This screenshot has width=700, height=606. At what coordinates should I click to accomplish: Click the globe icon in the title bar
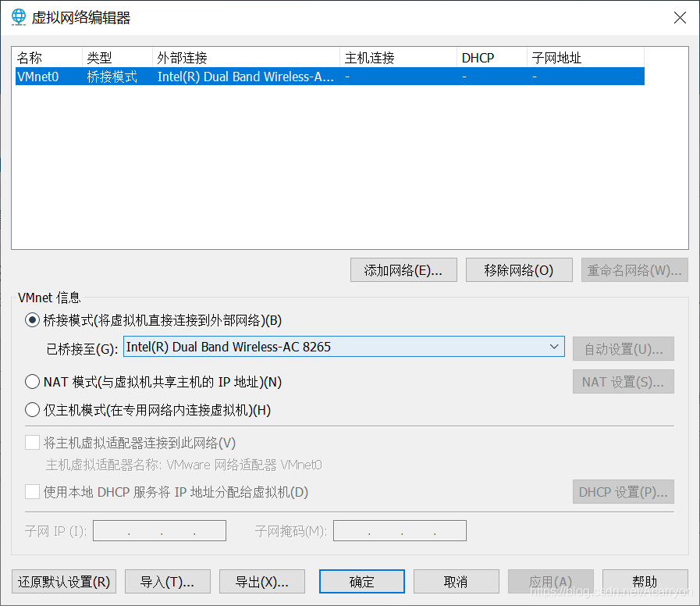pyautogui.click(x=19, y=17)
